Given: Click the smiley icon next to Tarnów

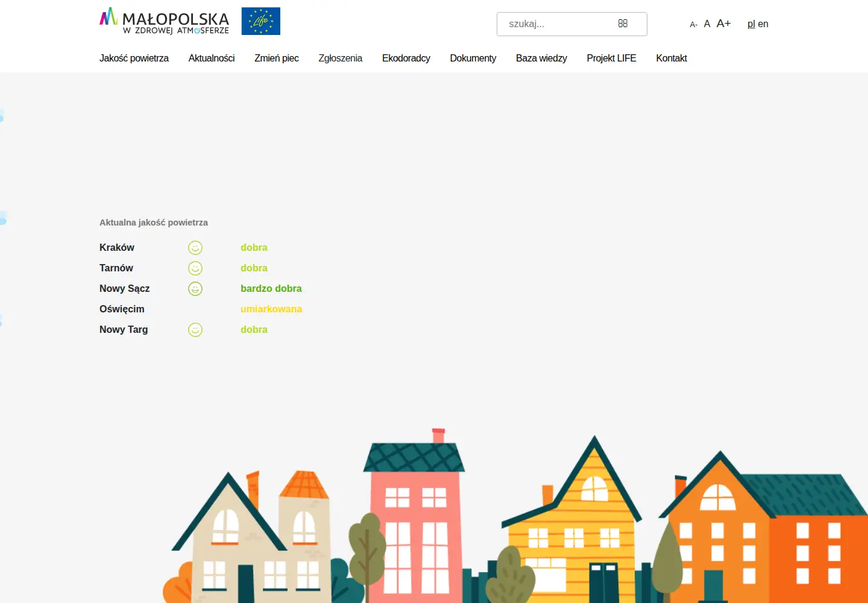Looking at the screenshot, I should [x=195, y=268].
